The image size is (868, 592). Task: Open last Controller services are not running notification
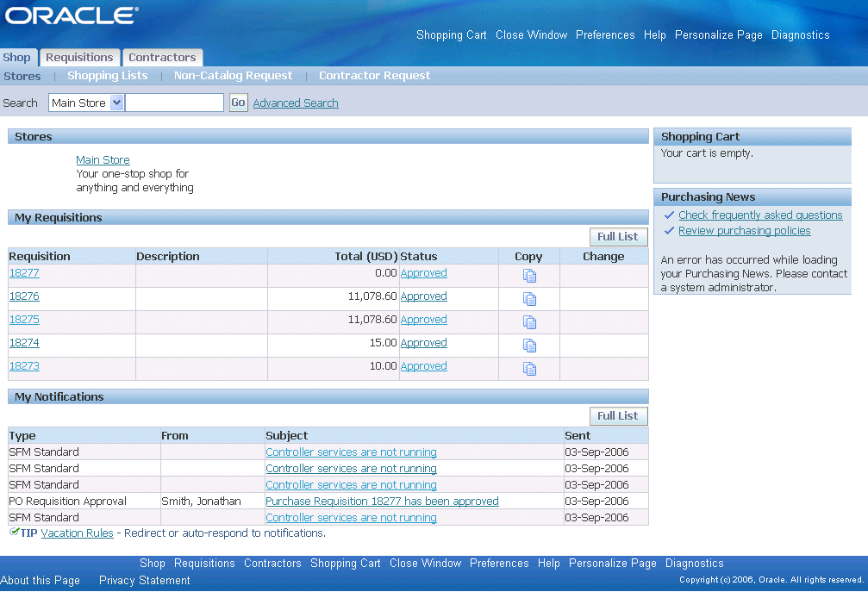point(351,517)
